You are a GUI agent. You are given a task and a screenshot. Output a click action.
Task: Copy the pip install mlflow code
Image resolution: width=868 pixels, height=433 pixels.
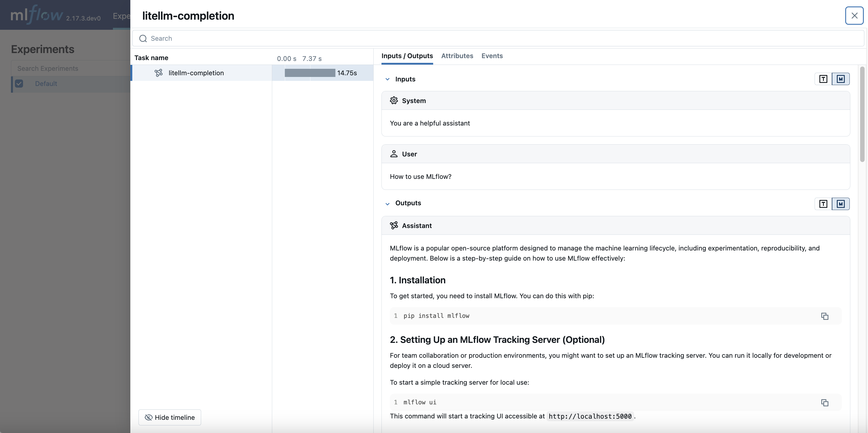point(824,316)
